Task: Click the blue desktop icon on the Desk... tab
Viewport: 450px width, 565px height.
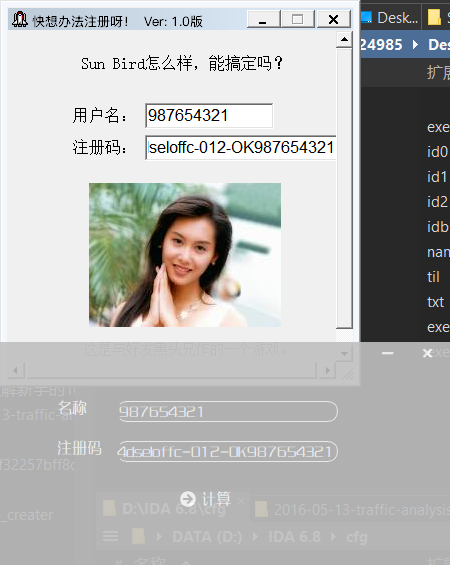Action: [366, 17]
